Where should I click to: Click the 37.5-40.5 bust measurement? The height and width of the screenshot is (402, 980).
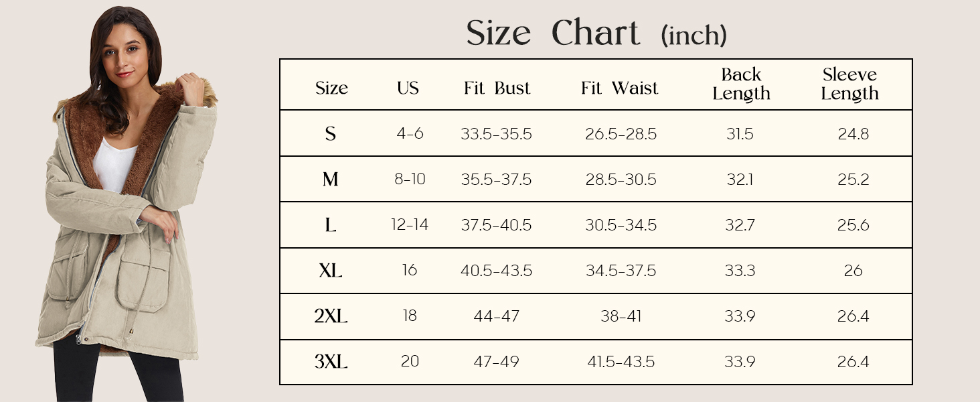point(496,225)
